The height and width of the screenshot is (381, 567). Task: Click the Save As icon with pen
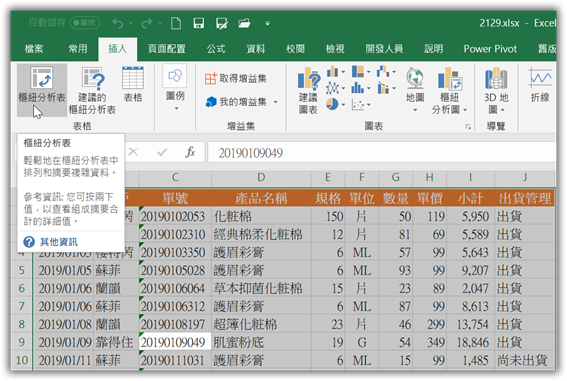coord(221,23)
